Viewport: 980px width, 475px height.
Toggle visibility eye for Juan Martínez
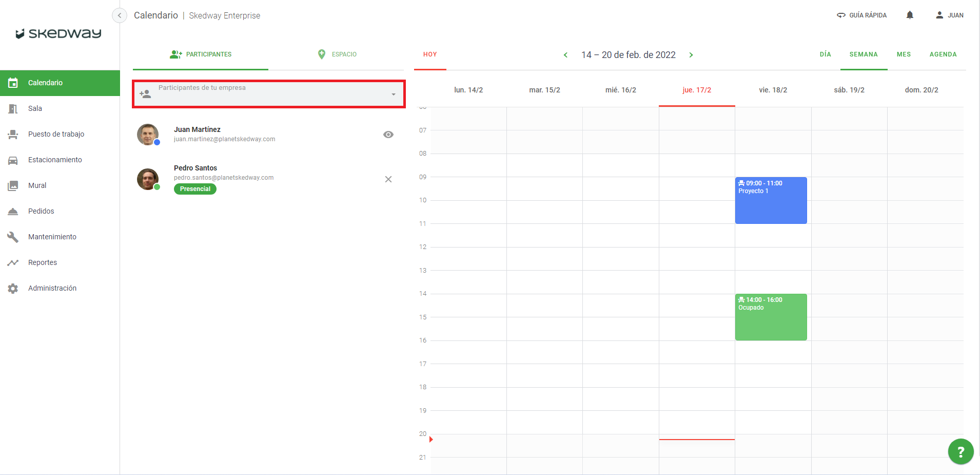388,135
